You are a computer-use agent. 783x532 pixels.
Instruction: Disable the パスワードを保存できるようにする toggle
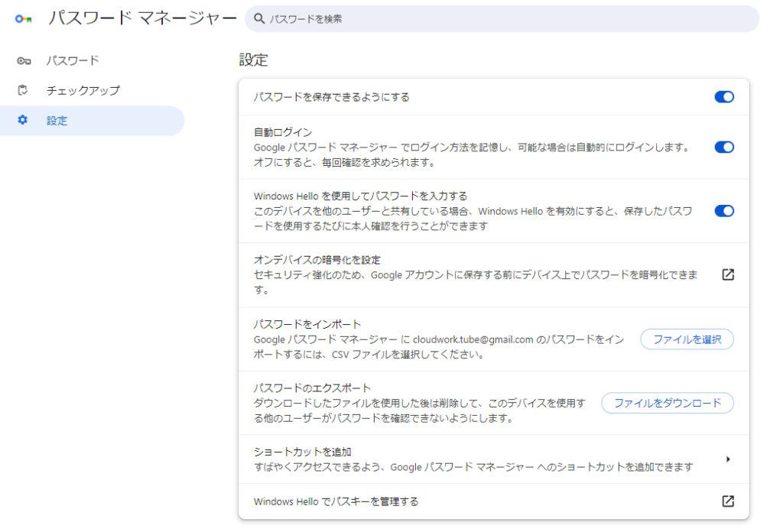tap(723, 97)
